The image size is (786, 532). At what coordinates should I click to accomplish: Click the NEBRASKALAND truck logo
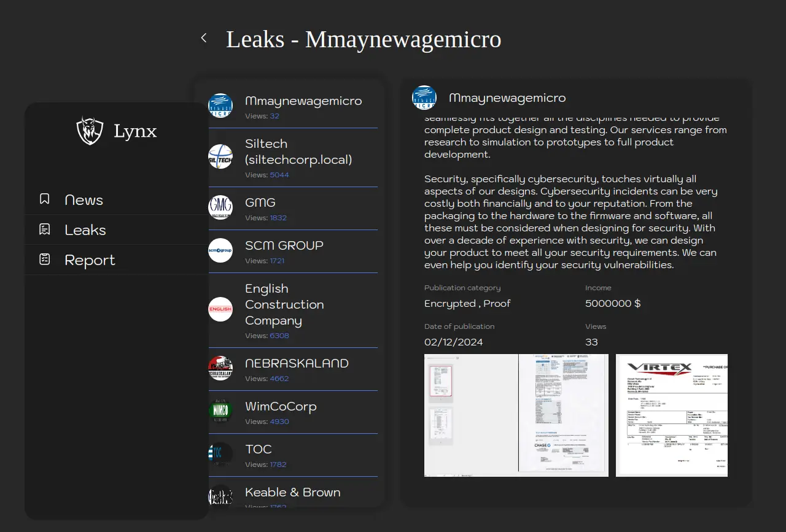tap(220, 368)
